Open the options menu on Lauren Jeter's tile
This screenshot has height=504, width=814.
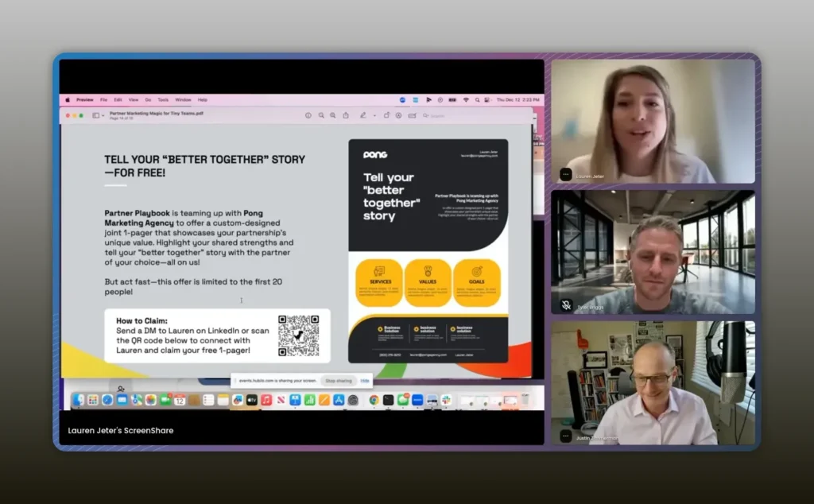tap(566, 174)
